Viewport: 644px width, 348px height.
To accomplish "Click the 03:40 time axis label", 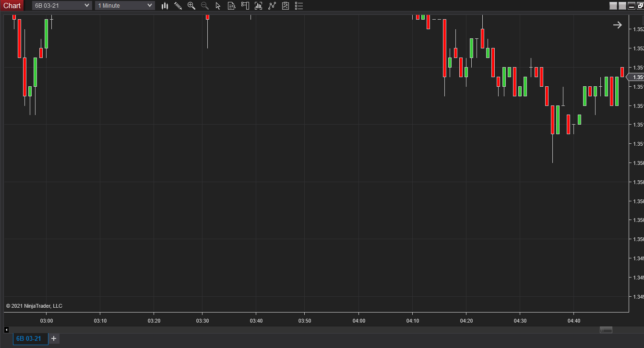I will pos(256,321).
